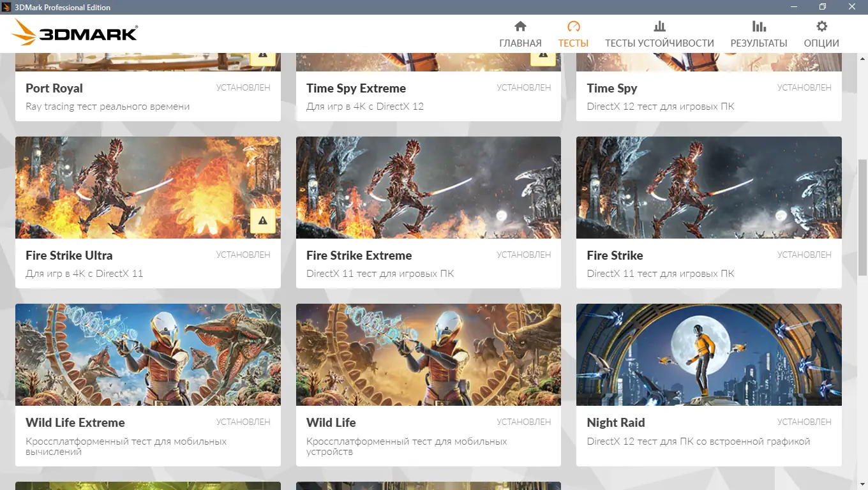Click warning icon on Port Royal card
This screenshot has height=490, width=868.
pos(263,58)
